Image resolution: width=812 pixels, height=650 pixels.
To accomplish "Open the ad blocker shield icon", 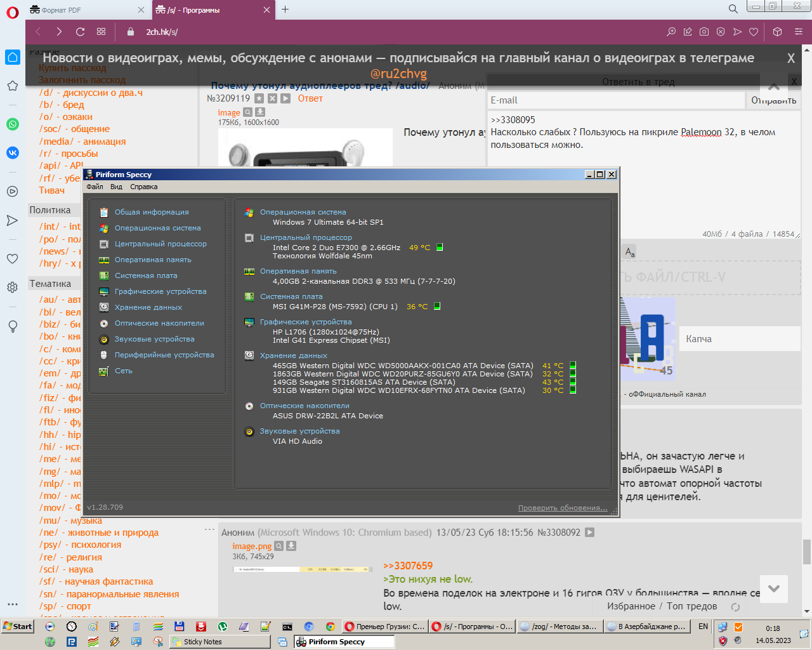I will [x=721, y=32].
